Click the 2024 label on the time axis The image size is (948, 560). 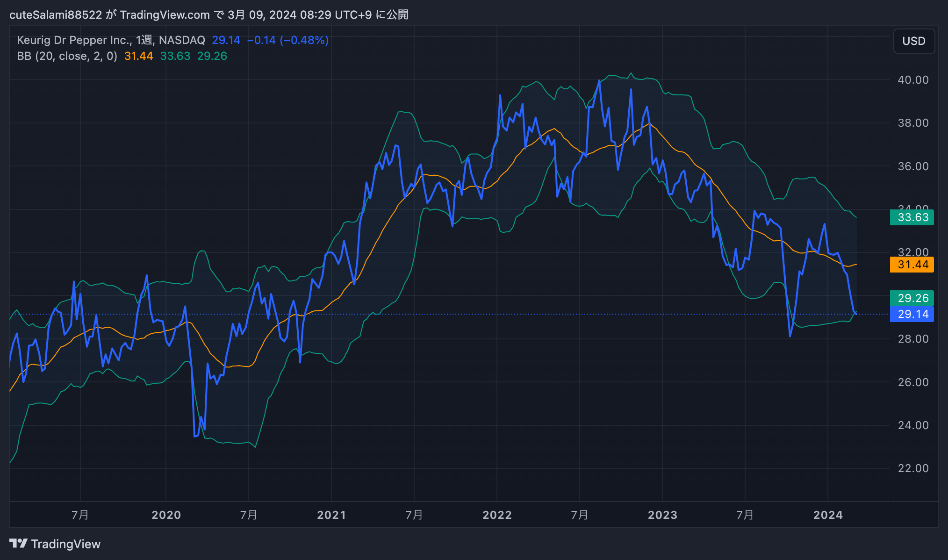828,515
